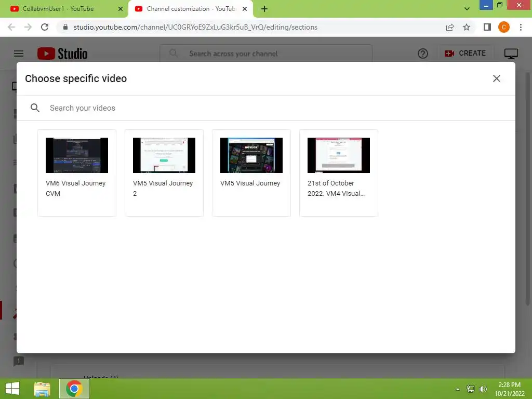Open the tab search dropdown chevron

click(467, 9)
